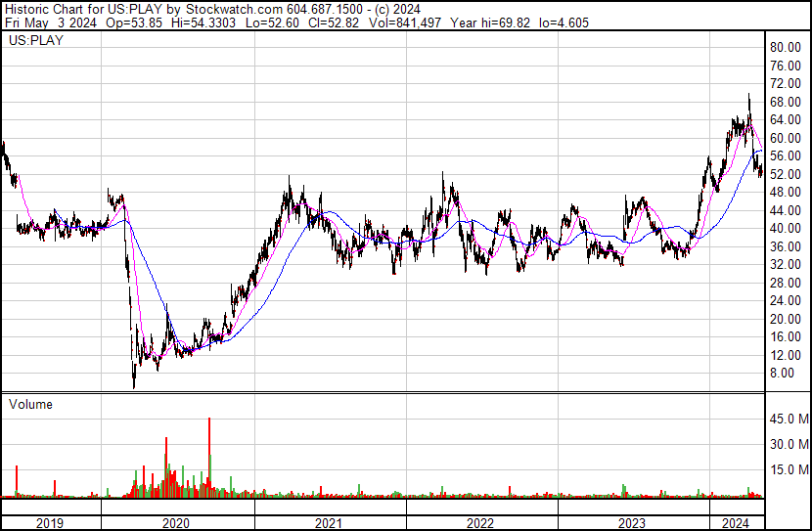The image size is (812, 531).
Task: Click the '16.00' price axis label
Action: point(786,337)
